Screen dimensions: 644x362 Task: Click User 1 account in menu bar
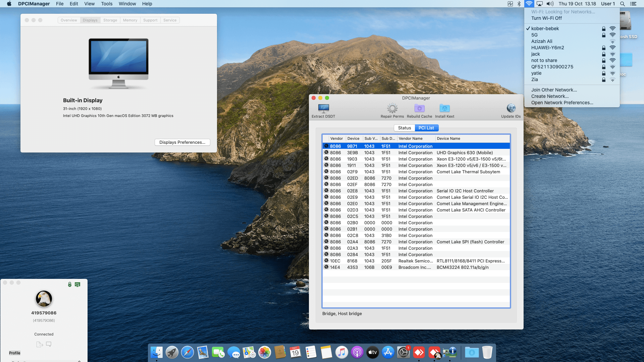(608, 4)
